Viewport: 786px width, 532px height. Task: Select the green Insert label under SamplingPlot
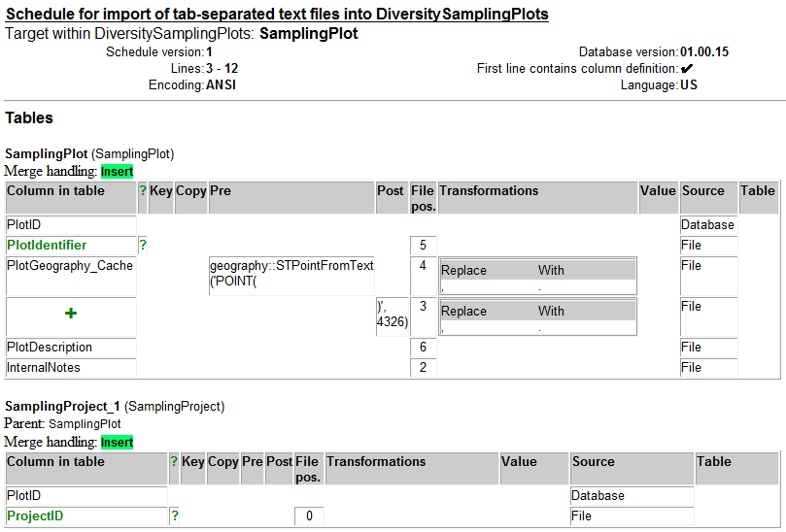point(117,171)
